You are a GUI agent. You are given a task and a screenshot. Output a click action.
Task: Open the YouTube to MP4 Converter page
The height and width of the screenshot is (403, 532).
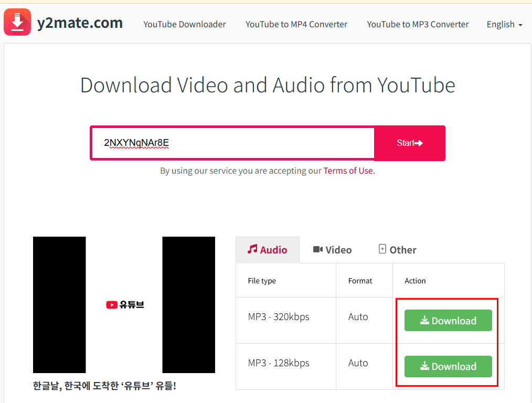(296, 24)
